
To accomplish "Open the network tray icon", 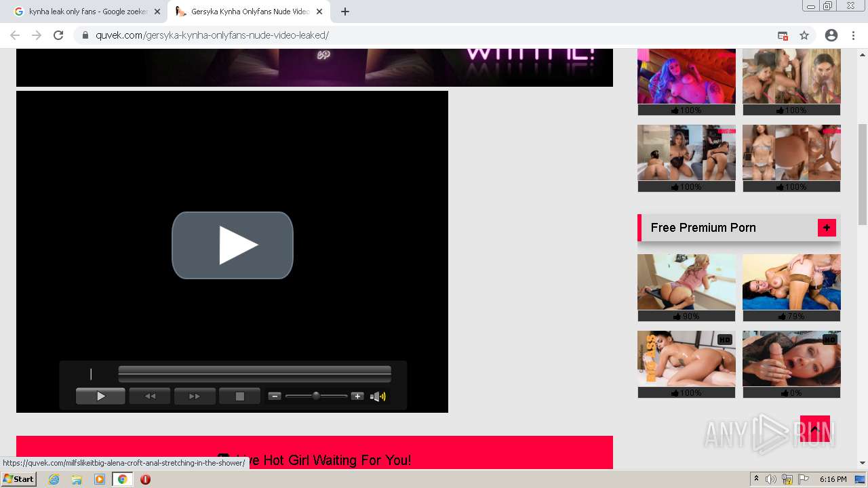I will tap(787, 479).
